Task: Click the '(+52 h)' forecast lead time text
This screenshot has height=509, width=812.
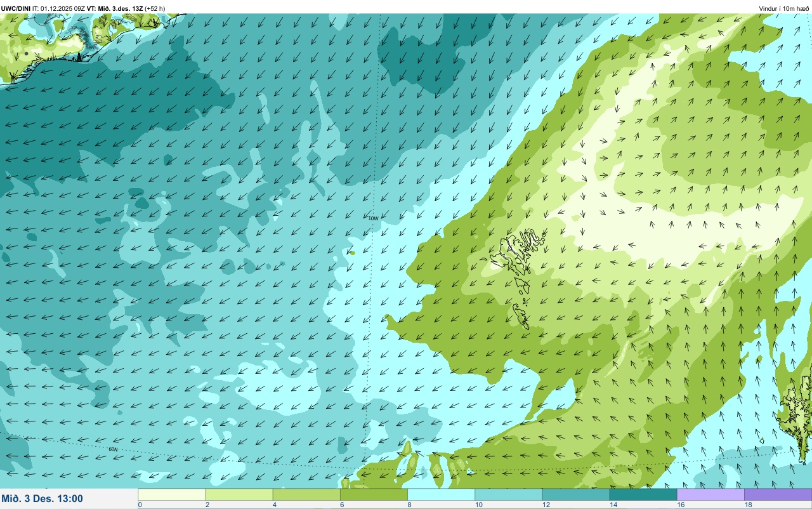Action: [x=155, y=8]
